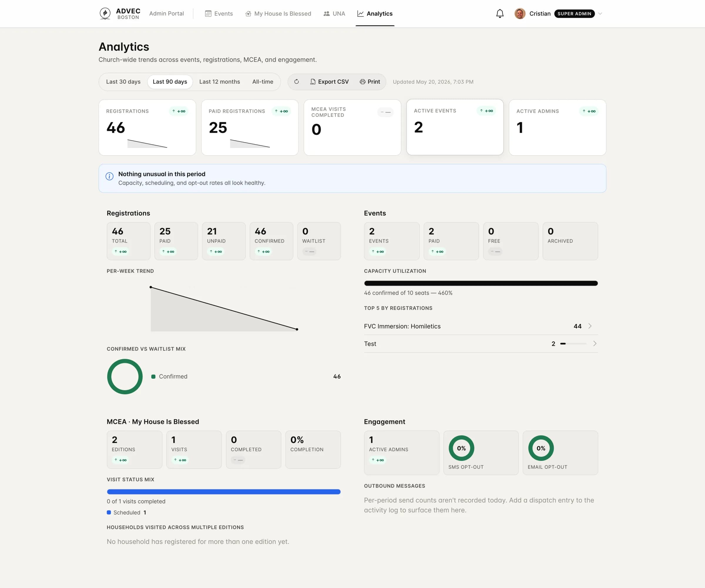Click the SMS opt-out 0% donut
705x588 pixels.
pyautogui.click(x=461, y=448)
